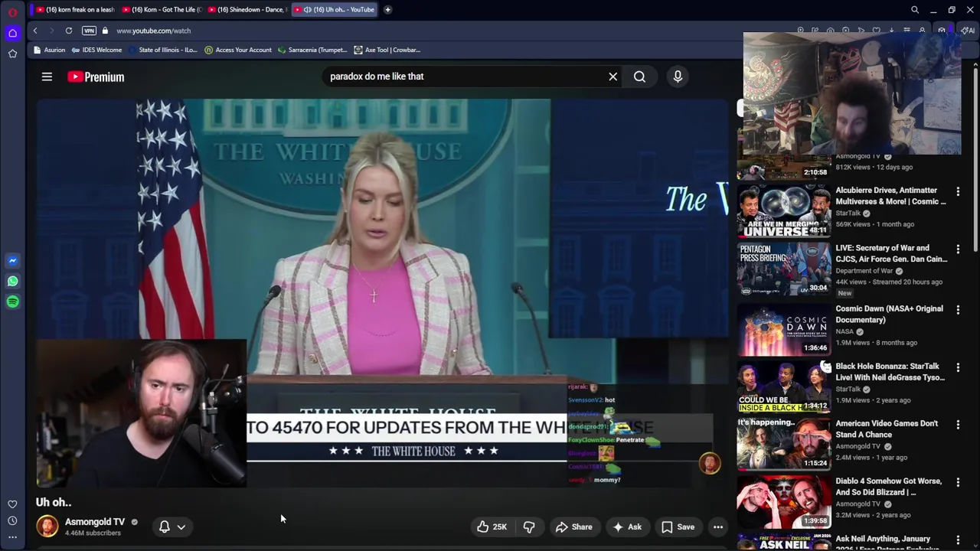Dislike the video with thumbs down

(x=529, y=527)
